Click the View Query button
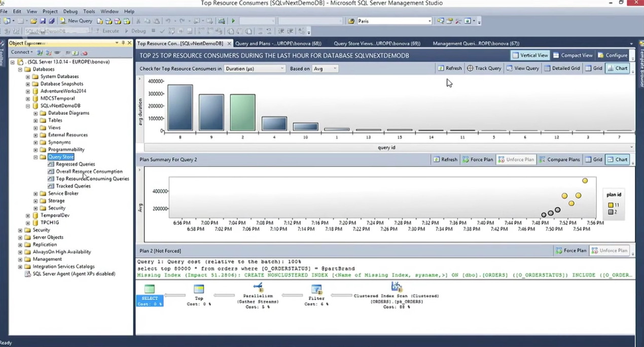Viewport: 644px width, 347px height. (522, 68)
